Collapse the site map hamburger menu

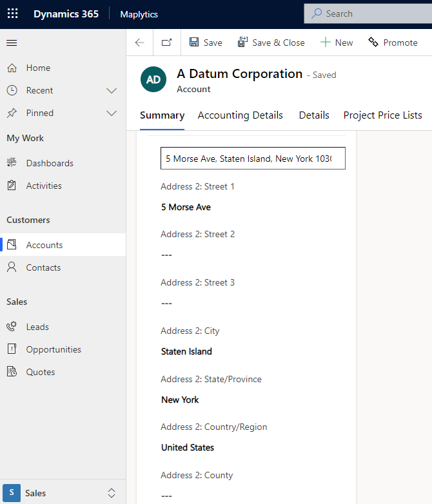tap(12, 43)
